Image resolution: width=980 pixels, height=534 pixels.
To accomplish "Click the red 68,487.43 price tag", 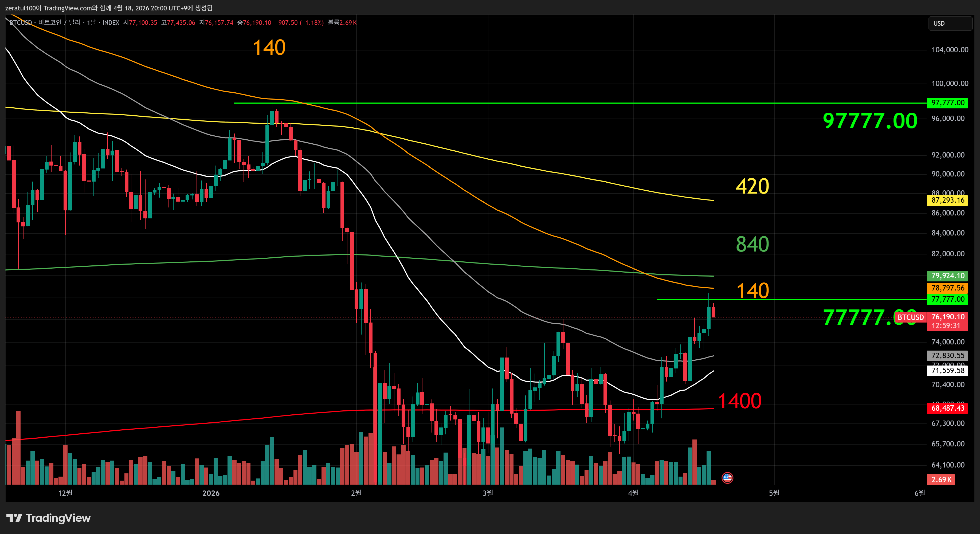I will [x=947, y=408].
